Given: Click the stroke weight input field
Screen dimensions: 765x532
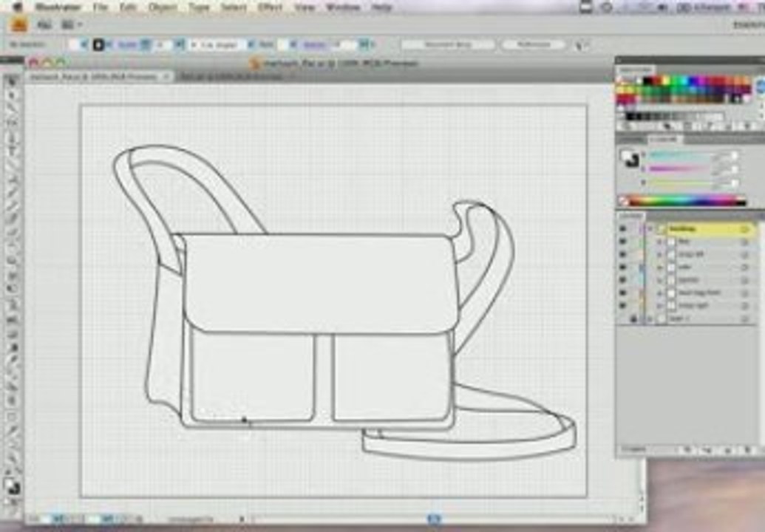Looking at the screenshot, I should [x=163, y=44].
